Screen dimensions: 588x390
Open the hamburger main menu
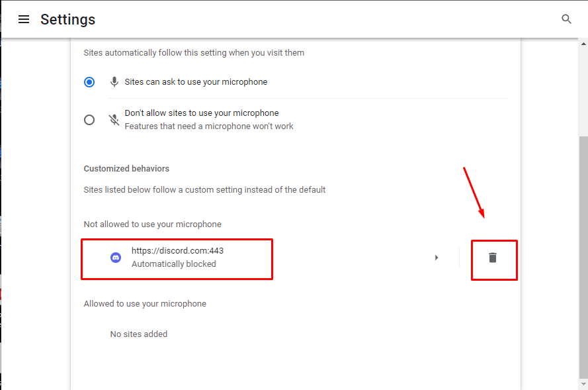24,19
